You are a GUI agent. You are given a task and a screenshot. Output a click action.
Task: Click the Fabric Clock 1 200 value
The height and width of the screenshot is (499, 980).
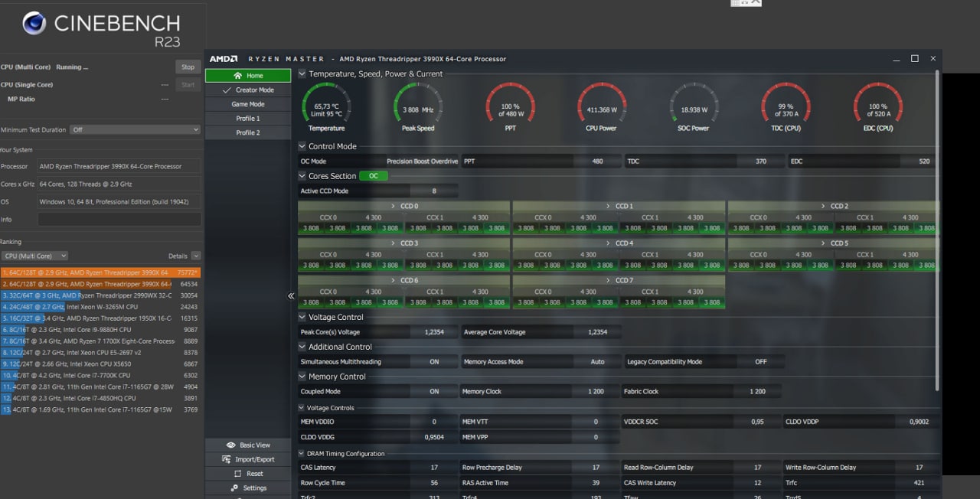(758, 392)
